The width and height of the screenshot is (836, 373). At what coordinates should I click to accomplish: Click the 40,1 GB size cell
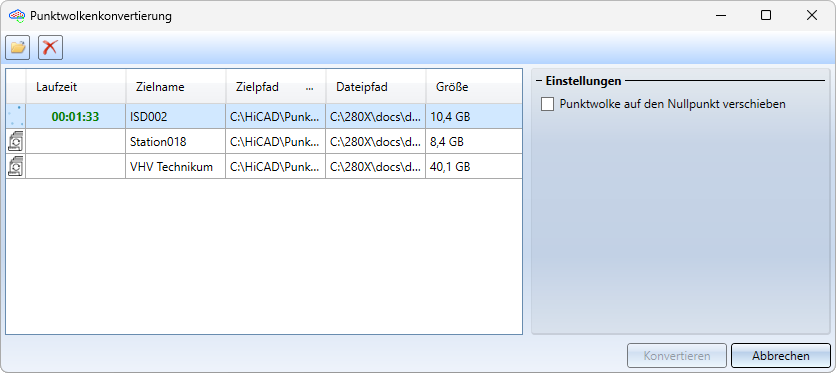(x=474, y=167)
